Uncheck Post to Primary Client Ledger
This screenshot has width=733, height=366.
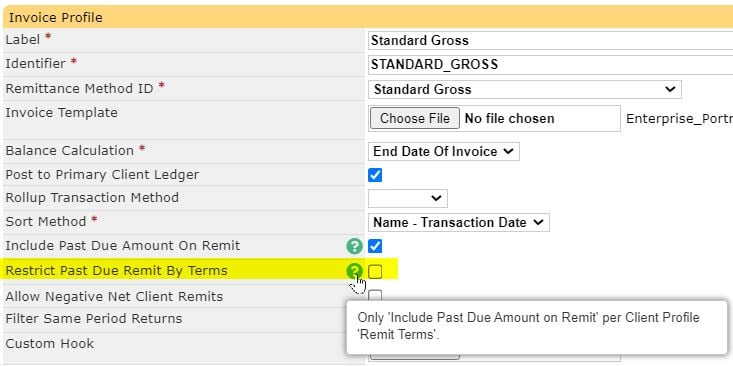pos(375,175)
